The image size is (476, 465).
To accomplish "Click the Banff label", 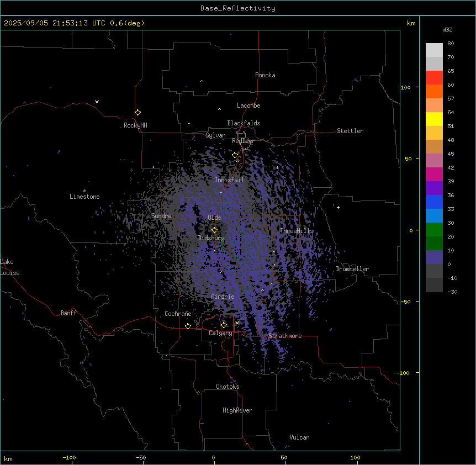I will tap(68, 313).
